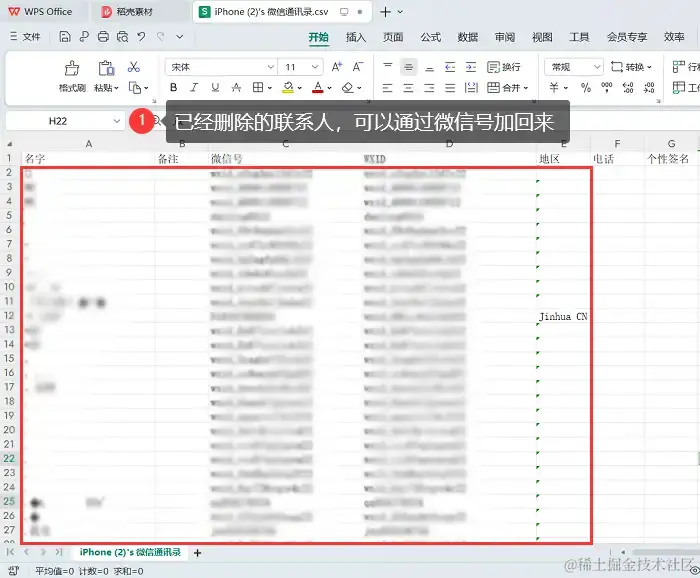Screen dimensions: 700x578
Task: Open the 文件 file menu
Action: (x=26, y=37)
